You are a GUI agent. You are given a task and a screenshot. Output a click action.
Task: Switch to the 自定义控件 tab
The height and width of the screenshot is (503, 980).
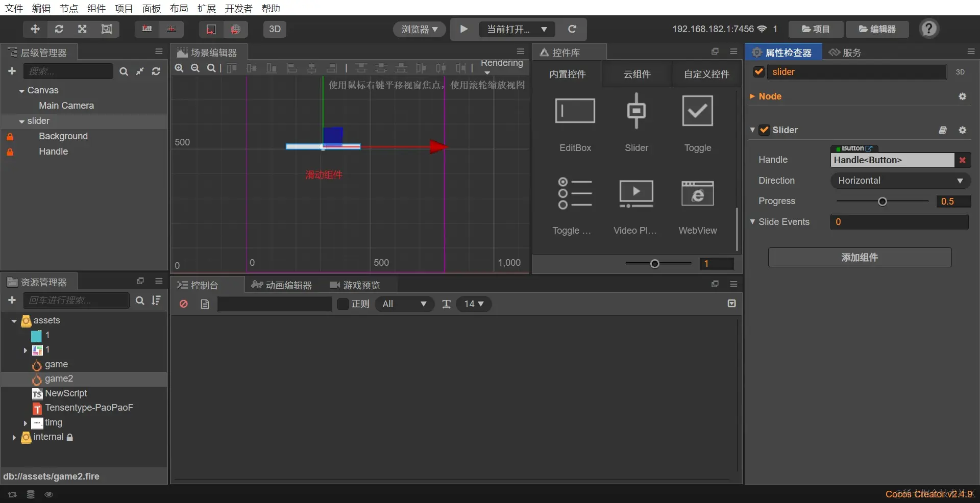(x=706, y=74)
